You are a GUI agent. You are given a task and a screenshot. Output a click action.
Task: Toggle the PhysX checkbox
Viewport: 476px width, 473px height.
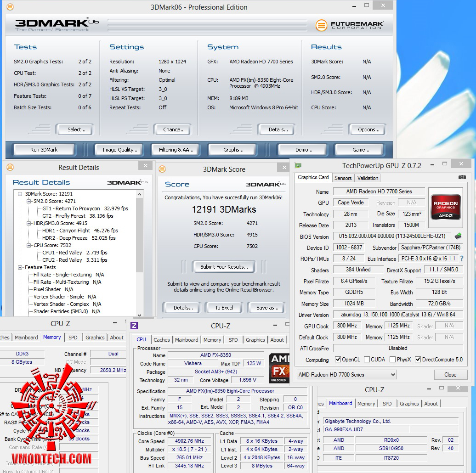click(x=392, y=360)
